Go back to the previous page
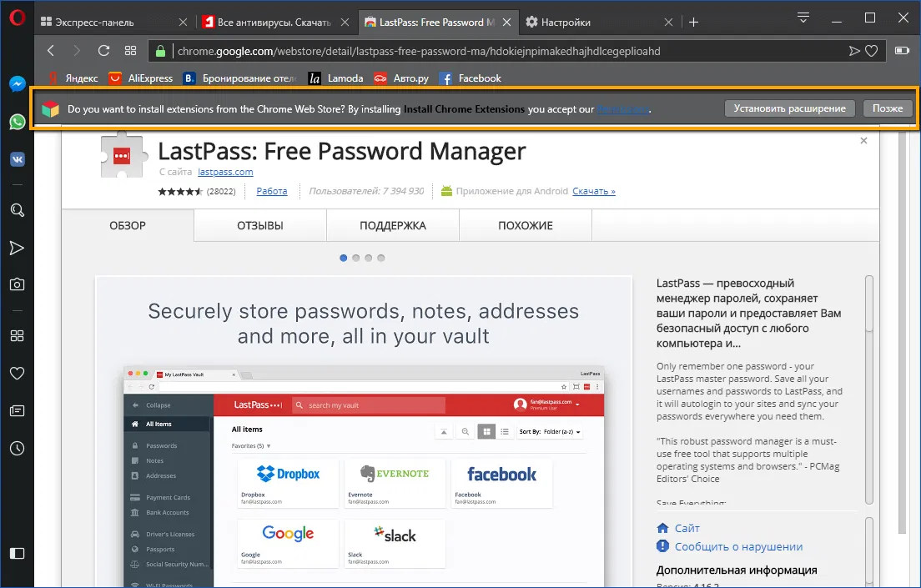The image size is (921, 588). [51, 51]
